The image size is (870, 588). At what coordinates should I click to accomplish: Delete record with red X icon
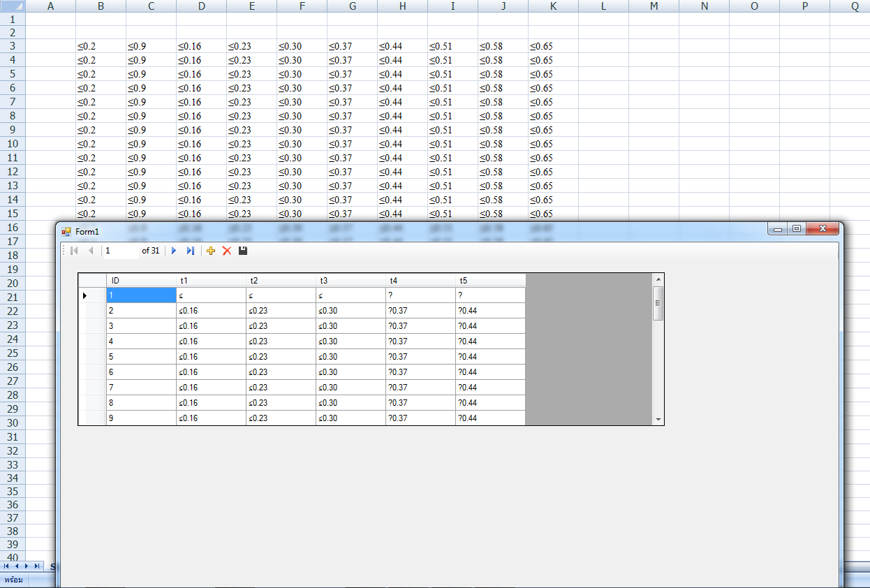pyautogui.click(x=227, y=251)
